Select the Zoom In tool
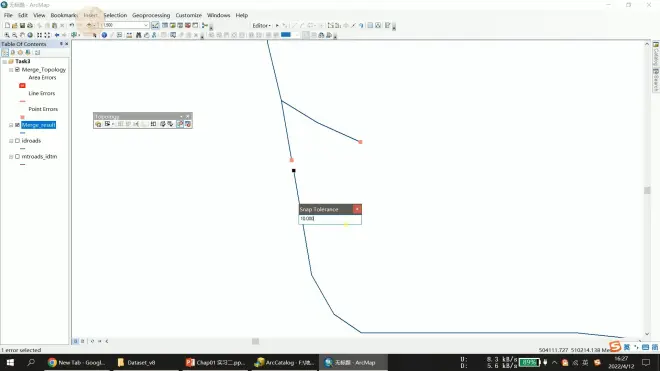 point(7,35)
